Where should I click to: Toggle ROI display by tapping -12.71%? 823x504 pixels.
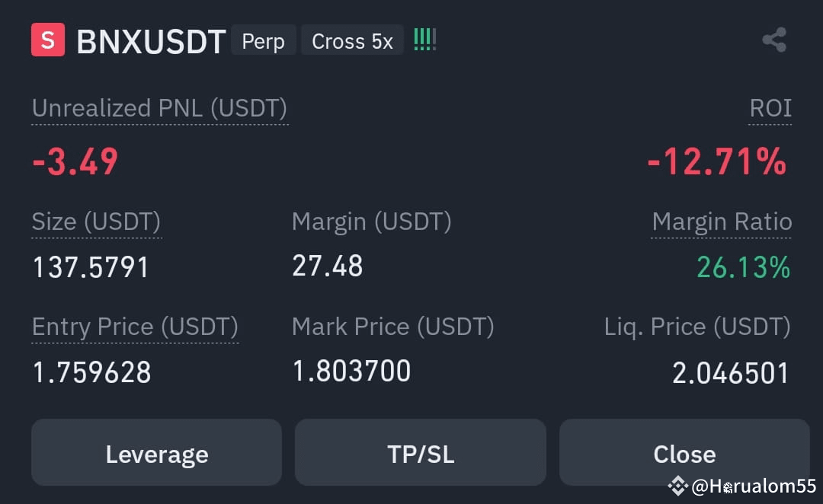[715, 161]
